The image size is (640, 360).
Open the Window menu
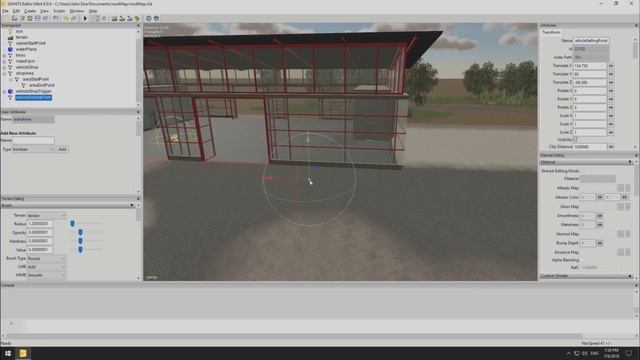(x=77, y=11)
